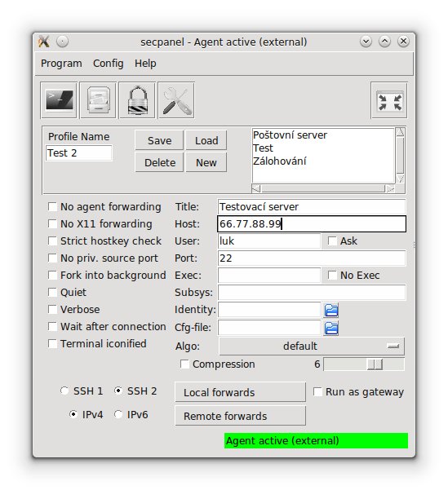Browse for Cfg-file with folder icon
Viewport: 448px width, 490px height.
331,328
